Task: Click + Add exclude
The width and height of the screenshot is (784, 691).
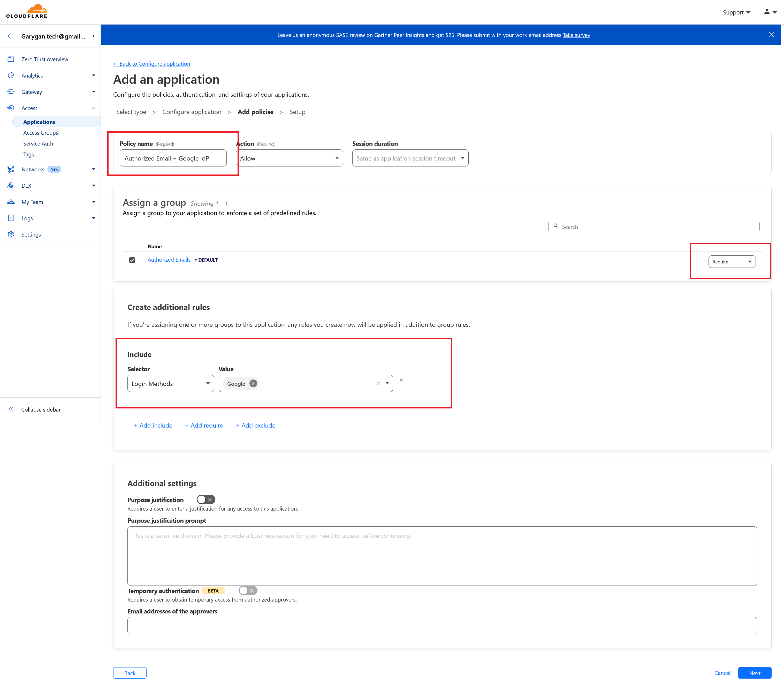Action: [255, 425]
